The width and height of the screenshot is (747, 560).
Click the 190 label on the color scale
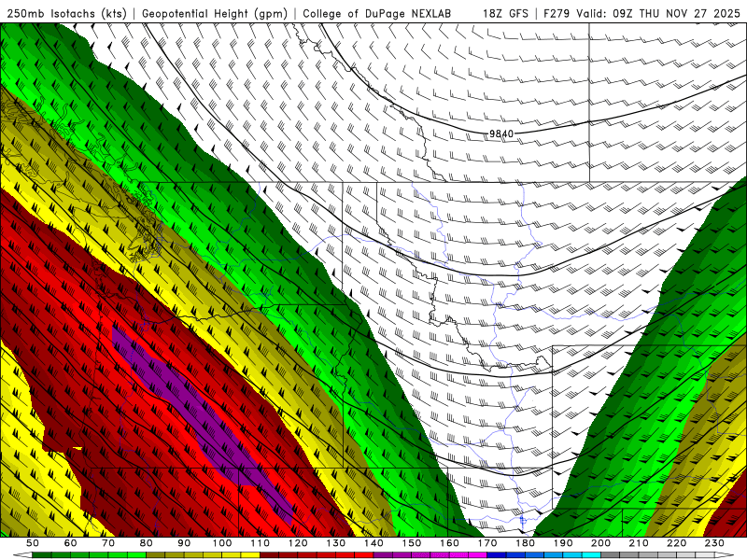[x=563, y=543]
